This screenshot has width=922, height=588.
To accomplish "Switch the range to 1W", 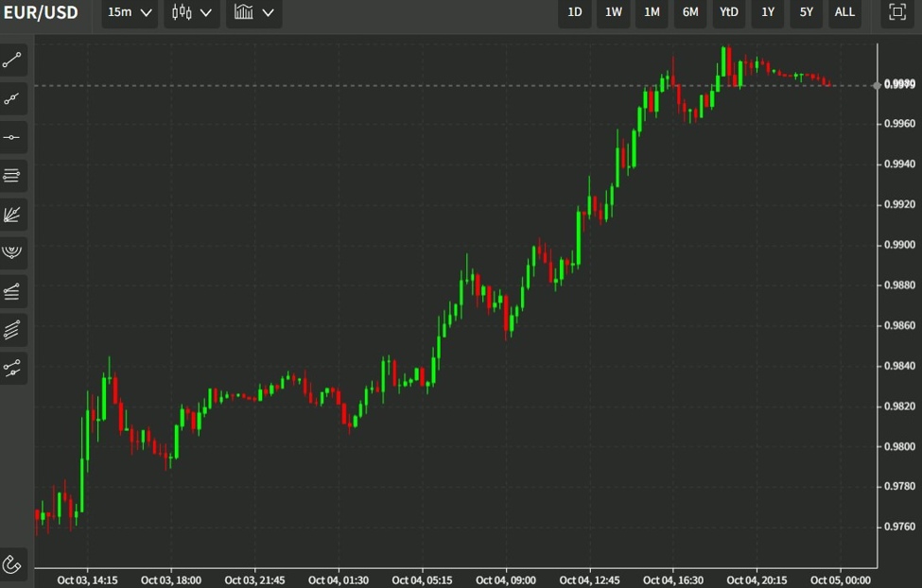I will (613, 12).
